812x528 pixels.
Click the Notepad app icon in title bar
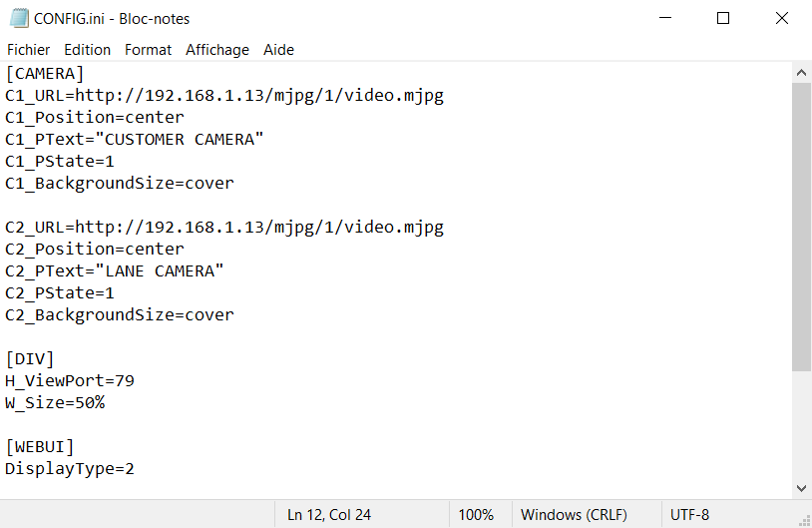18,18
